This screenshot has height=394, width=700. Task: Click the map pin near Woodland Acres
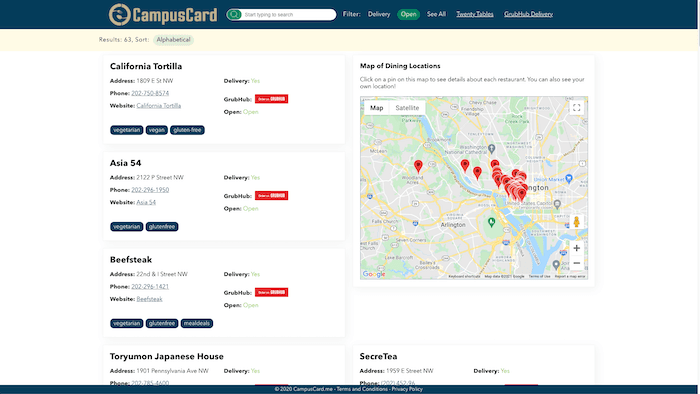(418, 166)
